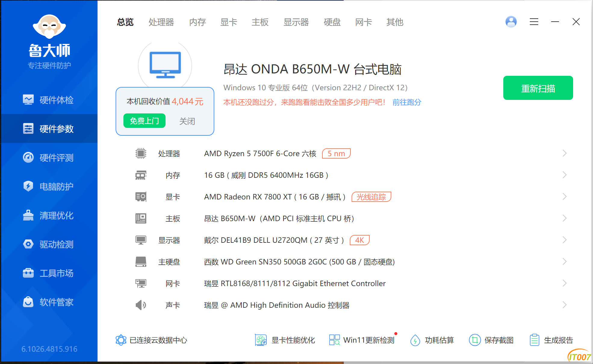
Task: Click the AMD Ryzen 5 7500F text
Action: pyautogui.click(x=260, y=153)
